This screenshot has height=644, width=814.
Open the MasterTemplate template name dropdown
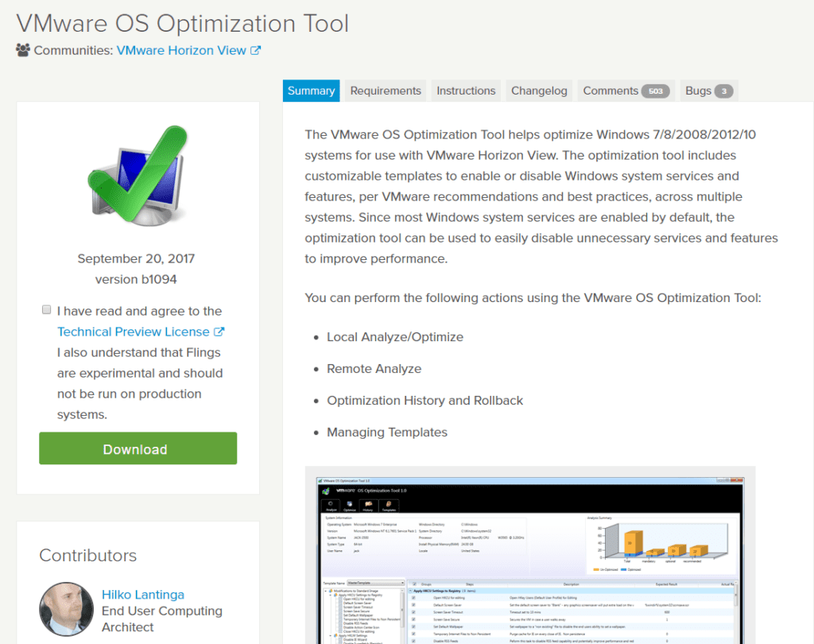[402, 583]
